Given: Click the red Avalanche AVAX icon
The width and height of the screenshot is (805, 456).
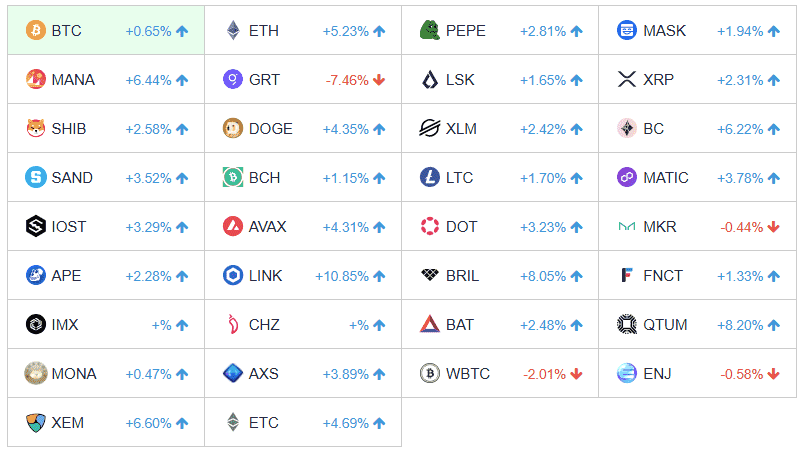Looking at the screenshot, I should click(233, 226).
